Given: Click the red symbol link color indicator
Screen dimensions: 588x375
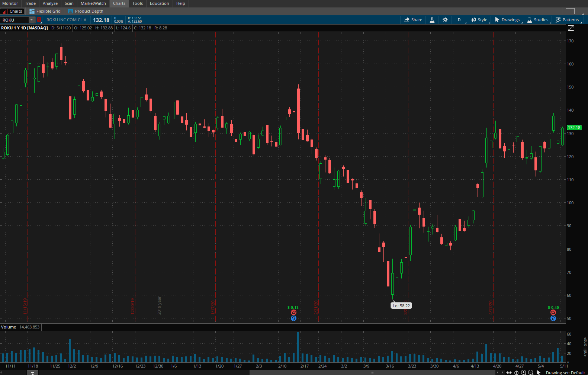Looking at the screenshot, I should (39, 20).
